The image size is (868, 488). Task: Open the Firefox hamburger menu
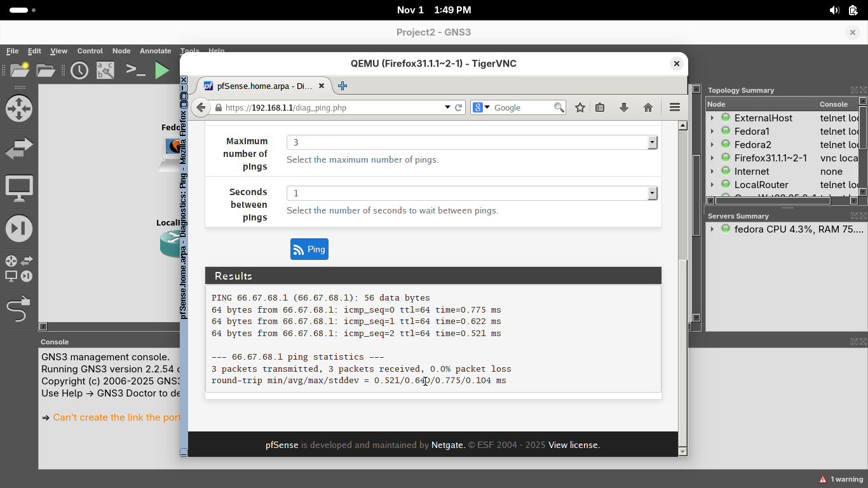[675, 107]
